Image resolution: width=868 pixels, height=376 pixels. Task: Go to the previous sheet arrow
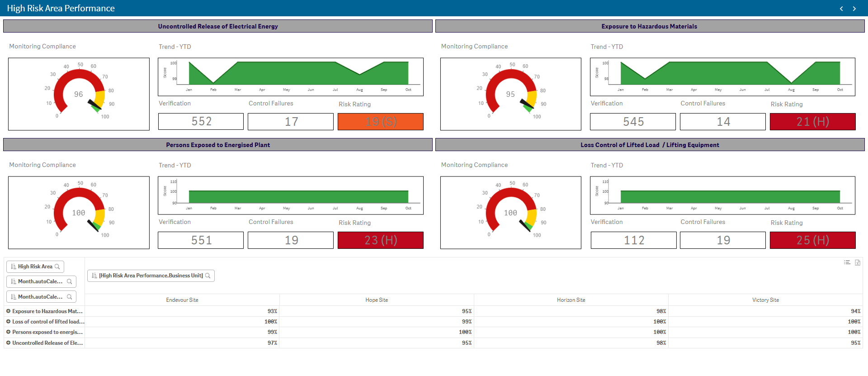841,9
